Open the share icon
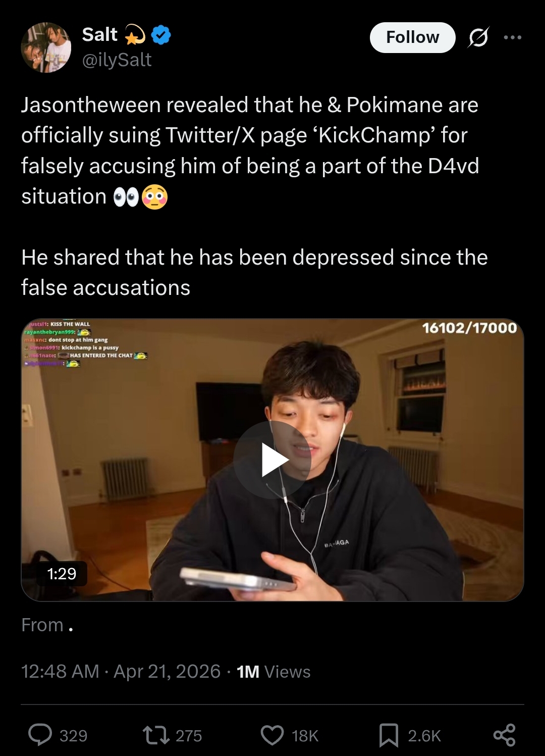Viewport: 545px width, 756px height. click(x=504, y=735)
